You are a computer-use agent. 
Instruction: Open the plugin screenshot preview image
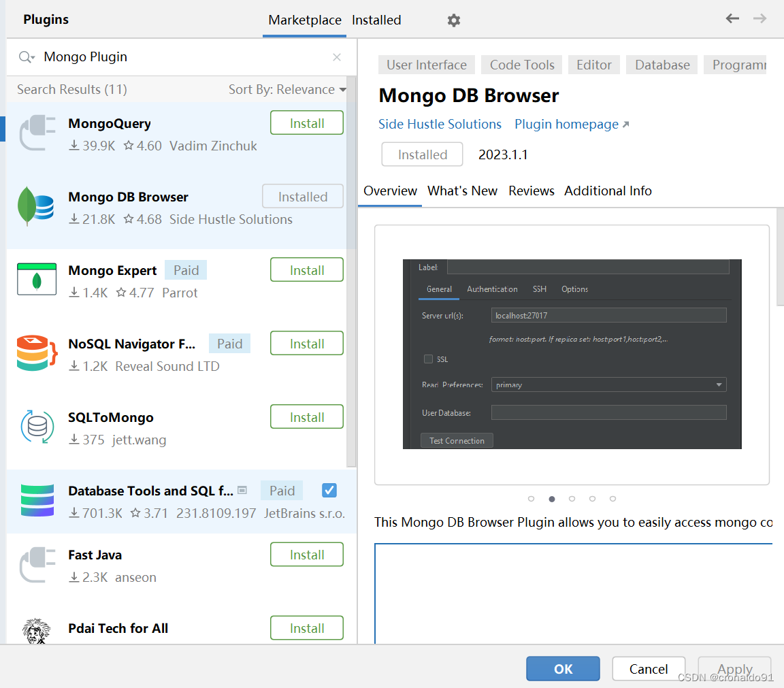coord(572,354)
